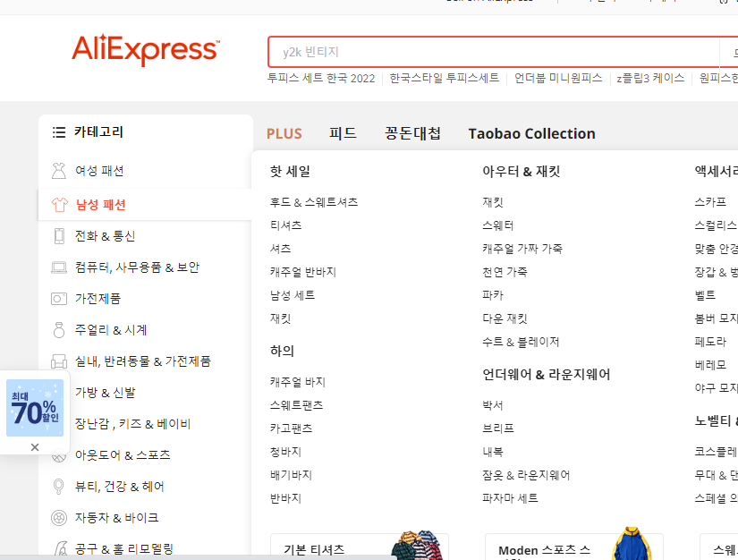Select 장난감, 키즈 & 베이비 category
The image size is (738, 560).
pyautogui.click(x=132, y=424)
